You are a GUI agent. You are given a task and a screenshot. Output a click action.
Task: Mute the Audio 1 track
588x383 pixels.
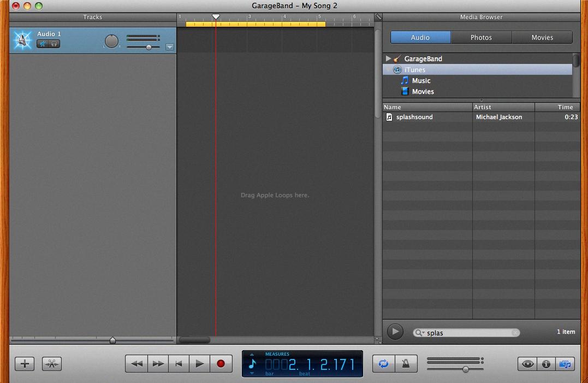[43, 44]
